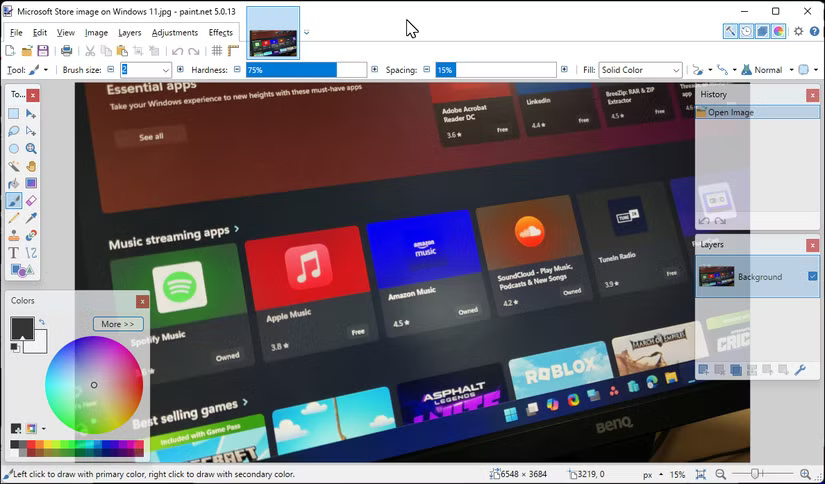The width and height of the screenshot is (825, 484).
Task: Select the Pencil tool
Action: pyautogui.click(x=14, y=218)
